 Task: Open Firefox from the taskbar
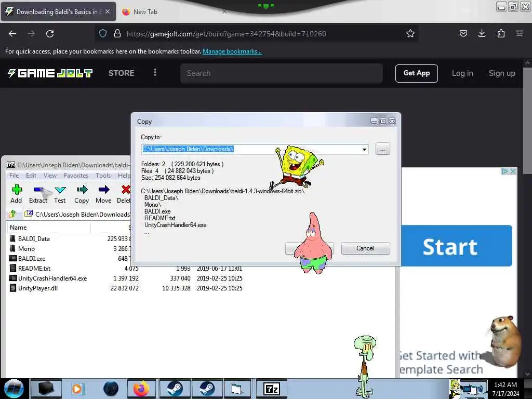pyautogui.click(x=141, y=389)
